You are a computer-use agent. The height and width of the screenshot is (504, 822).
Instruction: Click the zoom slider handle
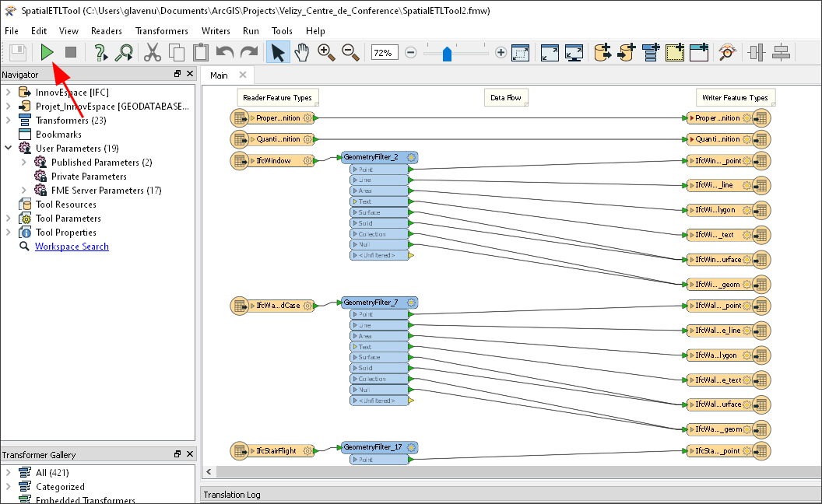447,54
